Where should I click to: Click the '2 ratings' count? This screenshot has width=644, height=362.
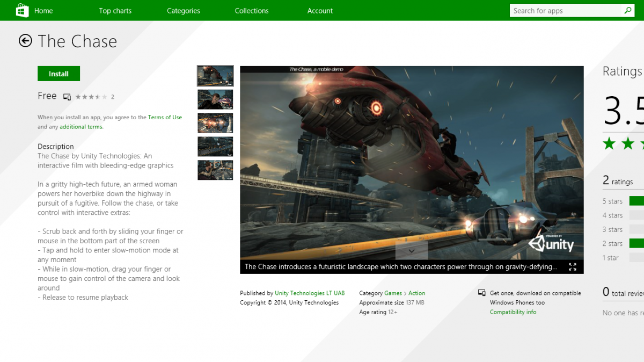(x=618, y=181)
